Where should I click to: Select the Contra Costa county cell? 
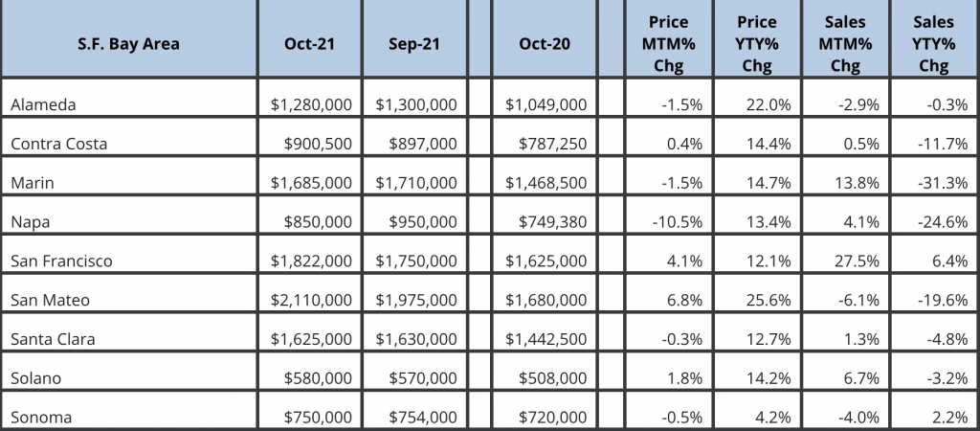point(58,143)
